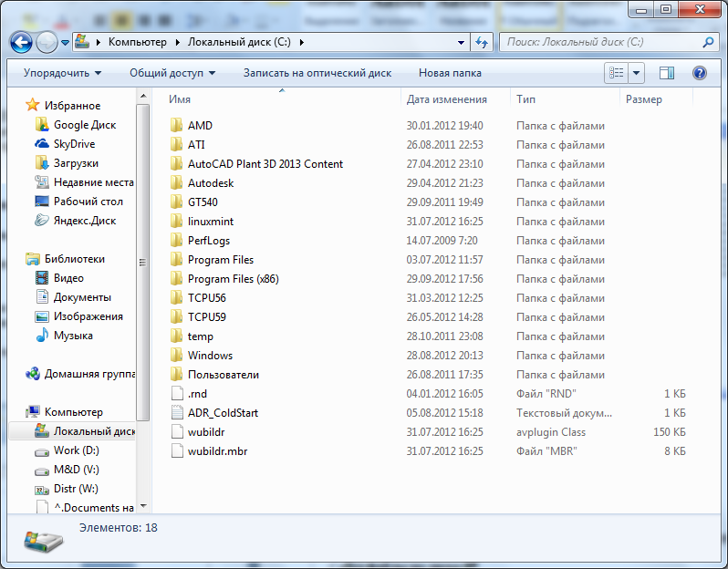Click the Новая папка button
The image size is (728, 569).
pyautogui.click(x=450, y=73)
